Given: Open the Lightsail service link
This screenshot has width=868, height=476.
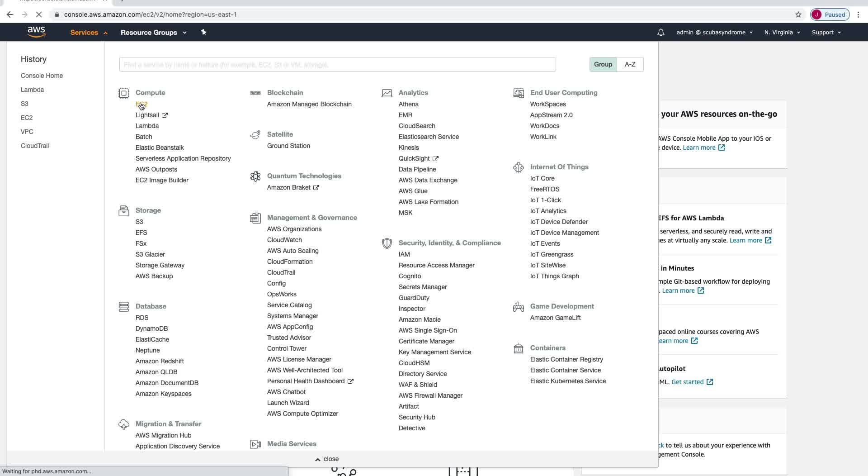Looking at the screenshot, I should [x=147, y=115].
